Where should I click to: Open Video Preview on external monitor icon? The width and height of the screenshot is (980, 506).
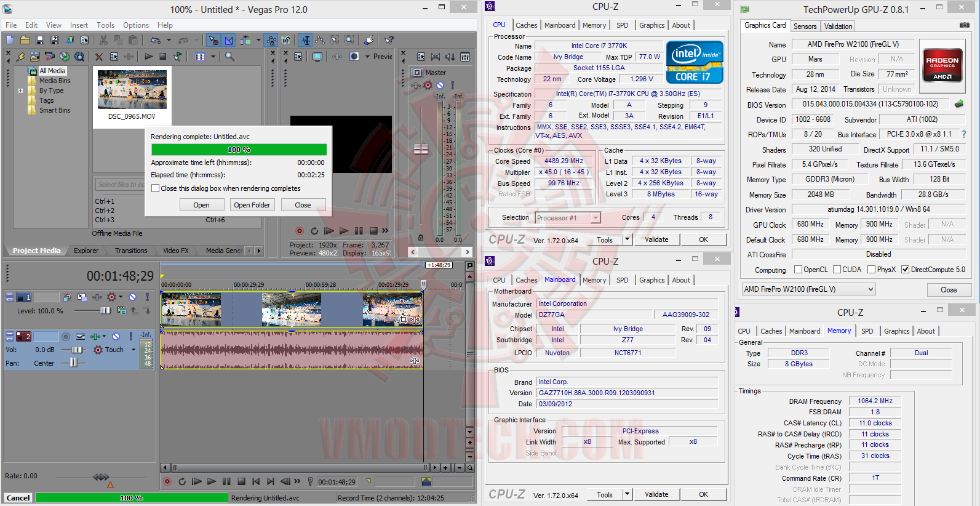317,57
